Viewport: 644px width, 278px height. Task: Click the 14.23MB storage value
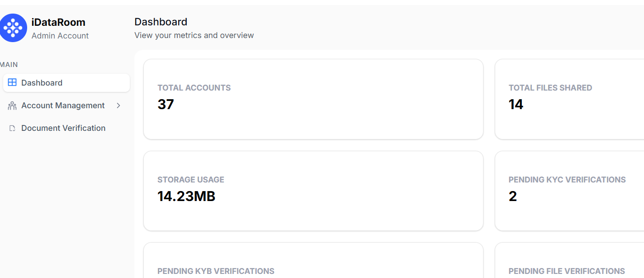click(x=186, y=197)
